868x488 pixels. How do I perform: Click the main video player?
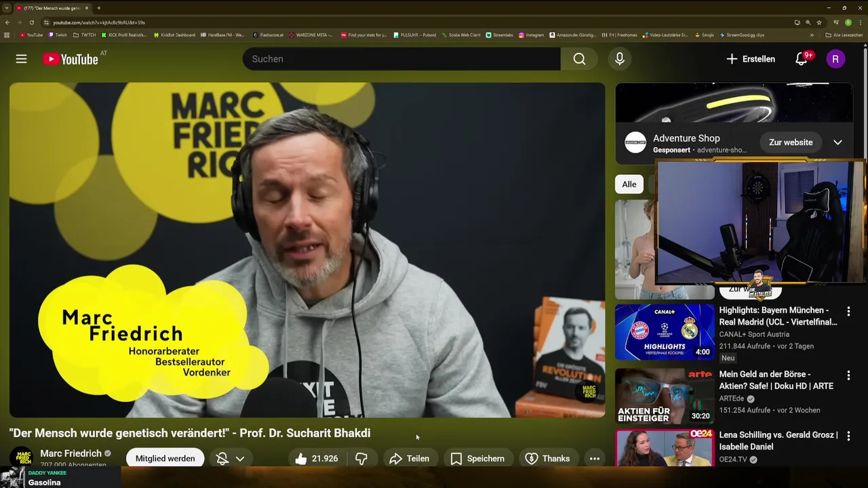(x=307, y=250)
